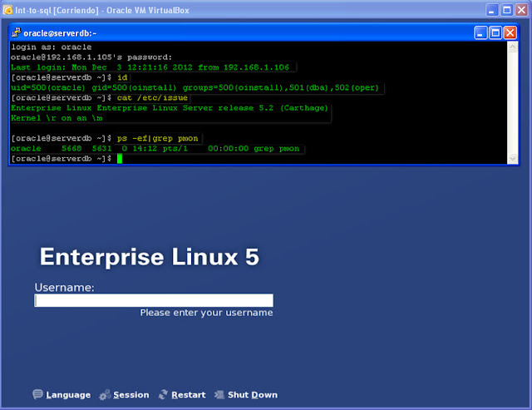Click the Language speech bubble icon

click(37, 394)
